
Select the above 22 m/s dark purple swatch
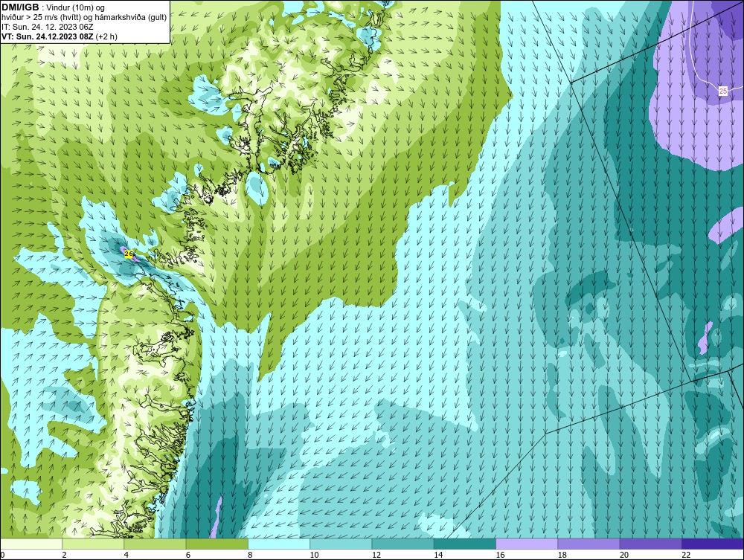pos(713,544)
